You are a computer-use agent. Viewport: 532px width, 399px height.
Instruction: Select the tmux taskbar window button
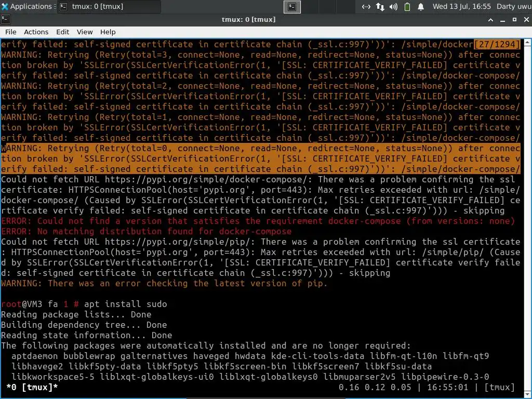click(109, 6)
